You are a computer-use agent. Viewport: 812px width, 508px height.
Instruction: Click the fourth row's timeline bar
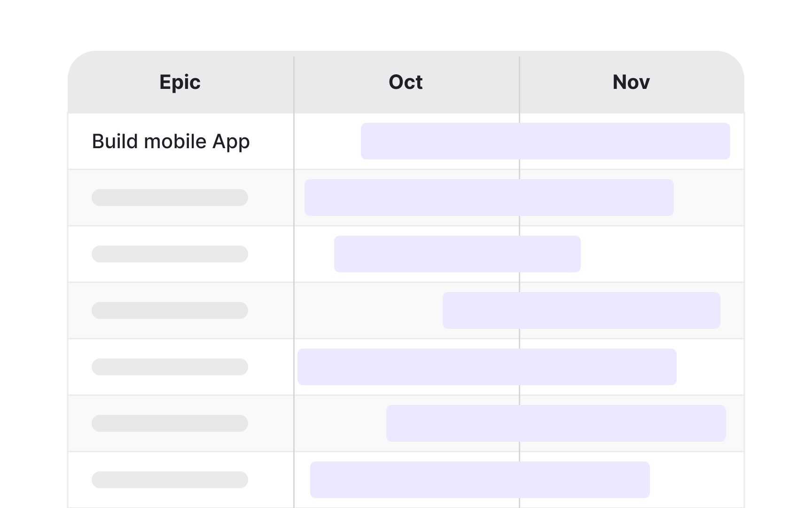tap(581, 310)
